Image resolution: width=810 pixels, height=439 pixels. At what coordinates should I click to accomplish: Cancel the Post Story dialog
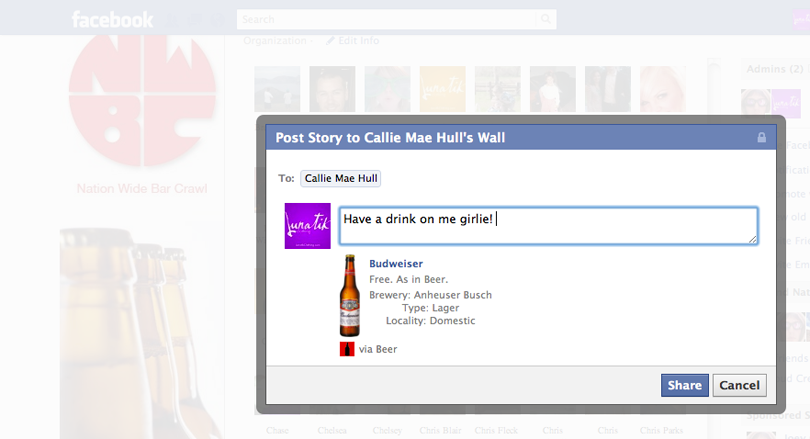[739, 385]
